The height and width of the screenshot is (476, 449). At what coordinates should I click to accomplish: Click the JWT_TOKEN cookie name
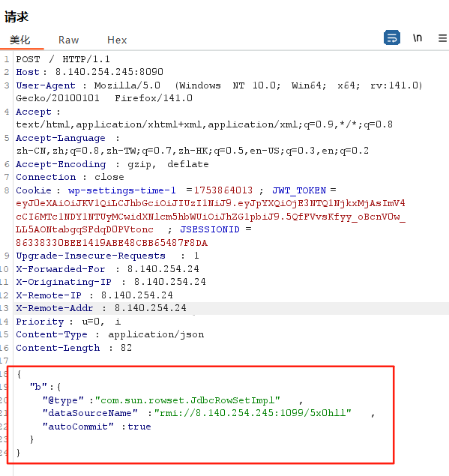[299, 190]
